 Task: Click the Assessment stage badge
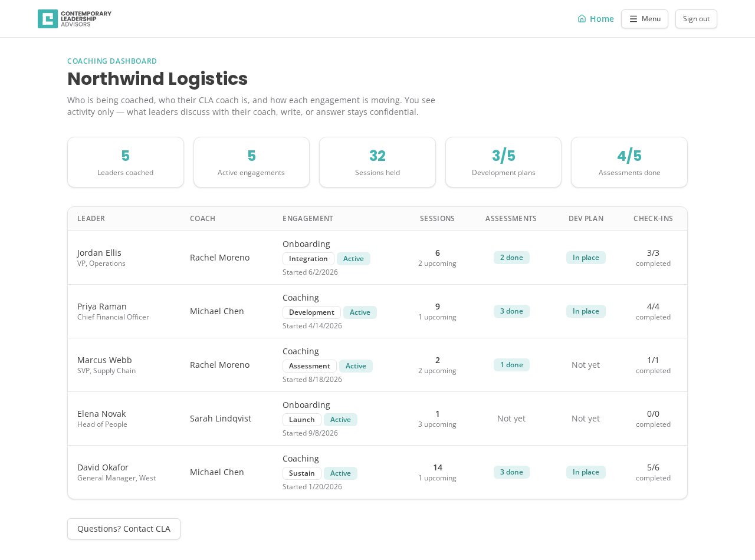click(x=310, y=366)
